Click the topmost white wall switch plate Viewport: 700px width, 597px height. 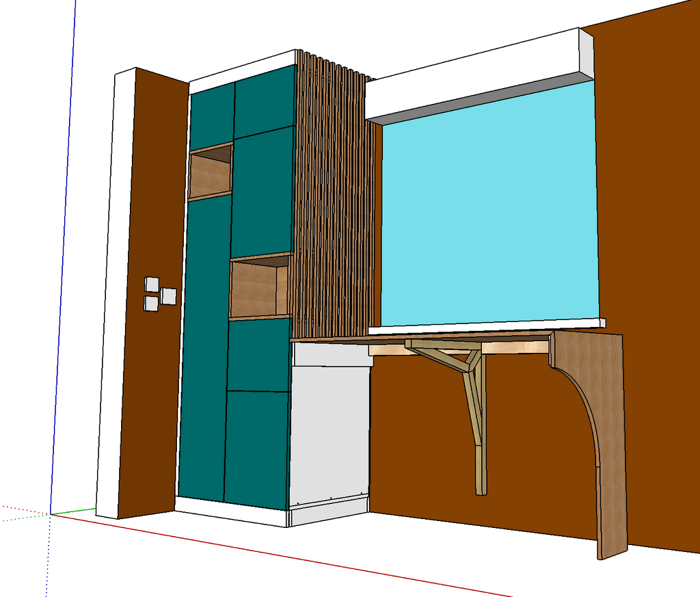click(152, 284)
